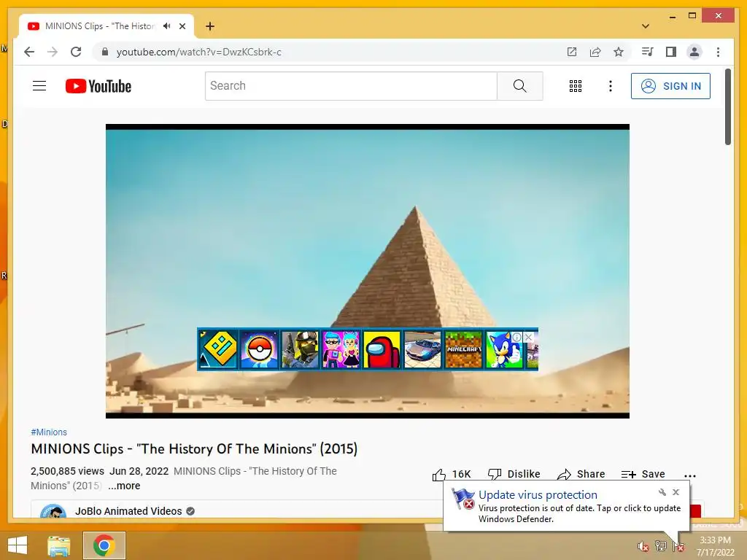Viewport: 747px width, 560px height.
Task: Open YouTube hamburger guide menu
Action: (39, 86)
